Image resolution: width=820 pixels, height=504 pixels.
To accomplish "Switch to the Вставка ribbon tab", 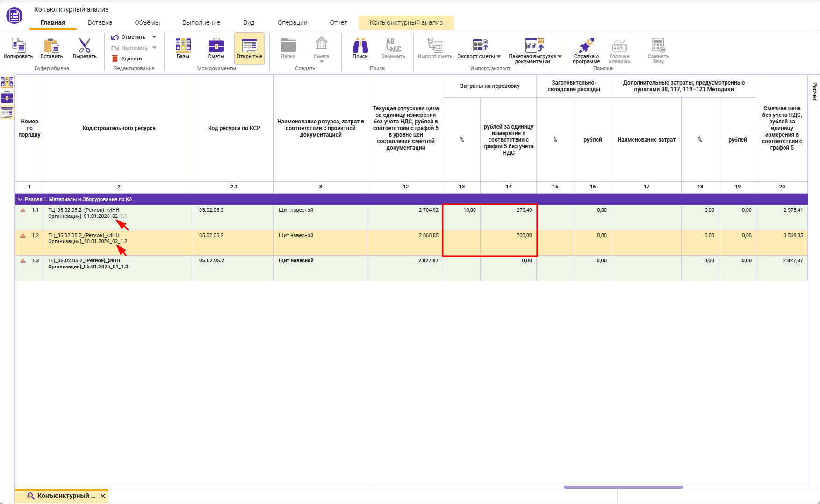I will (x=100, y=22).
